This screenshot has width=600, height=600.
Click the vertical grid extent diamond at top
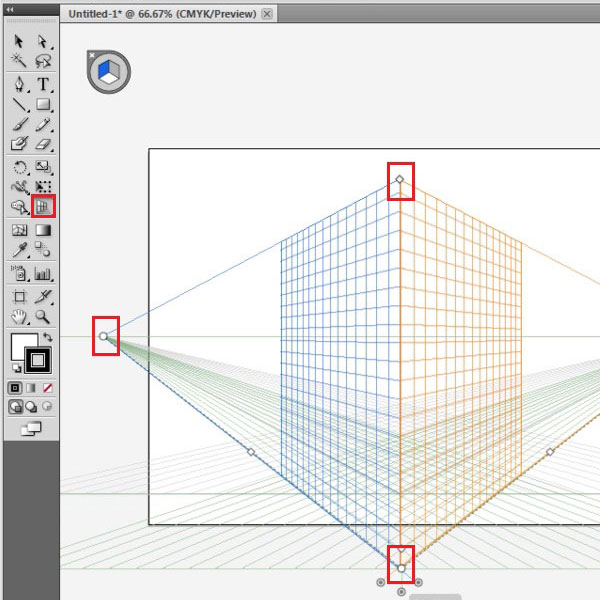point(399,179)
